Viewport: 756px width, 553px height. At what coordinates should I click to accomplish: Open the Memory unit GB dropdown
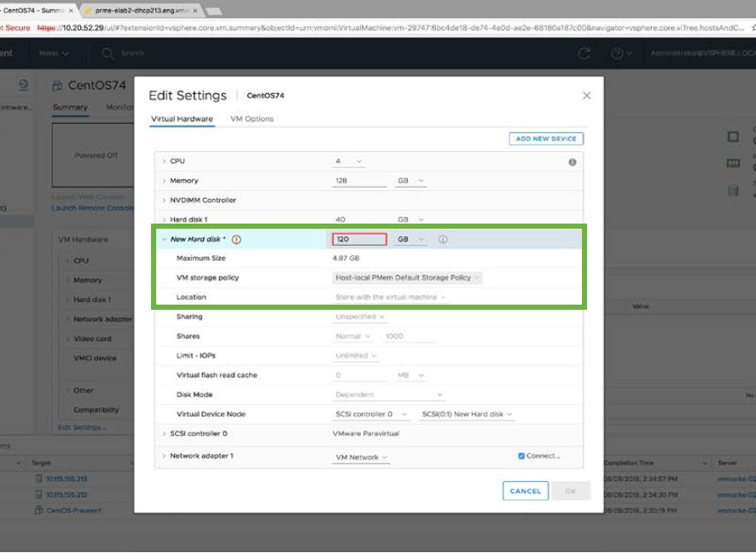410,181
